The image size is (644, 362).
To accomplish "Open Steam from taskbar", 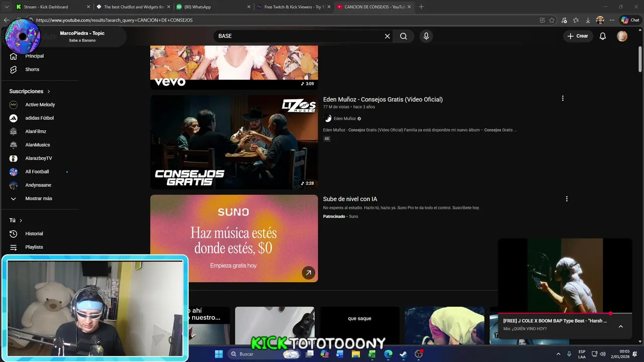I will 403,354.
